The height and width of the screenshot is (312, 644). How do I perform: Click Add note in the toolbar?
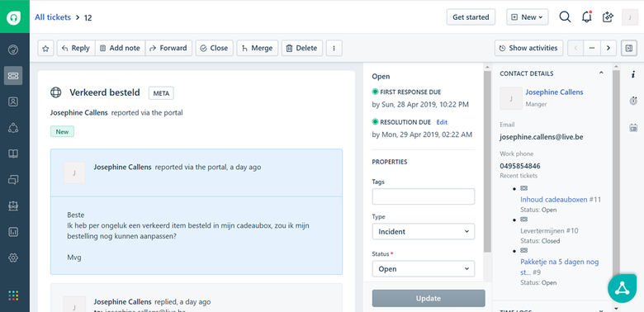pyautogui.click(x=120, y=48)
